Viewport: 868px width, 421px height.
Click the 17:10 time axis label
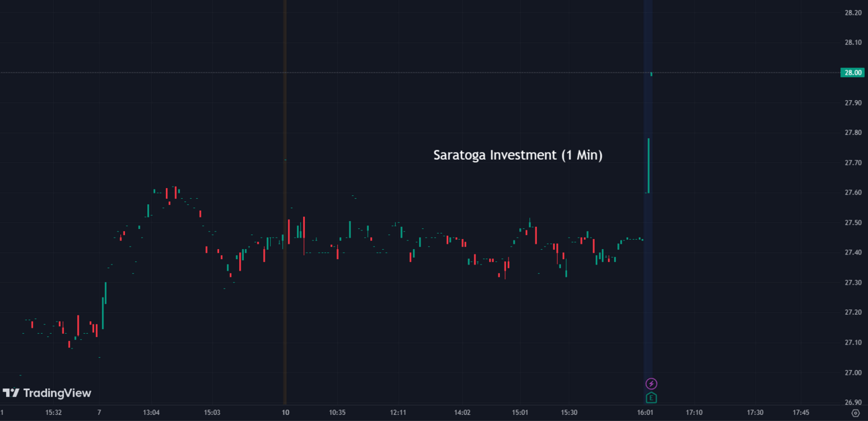(694, 412)
